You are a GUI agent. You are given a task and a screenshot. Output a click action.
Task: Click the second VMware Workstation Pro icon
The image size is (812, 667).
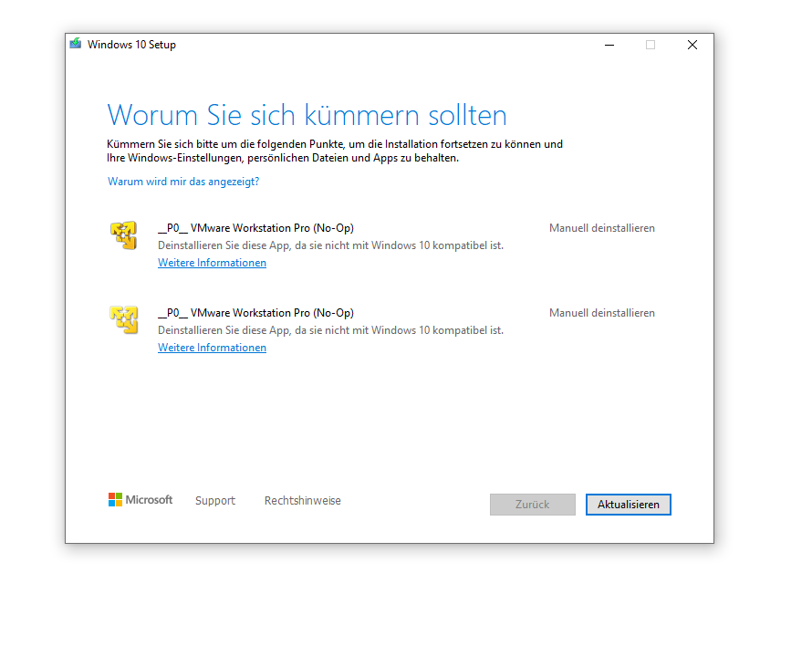[x=123, y=319]
